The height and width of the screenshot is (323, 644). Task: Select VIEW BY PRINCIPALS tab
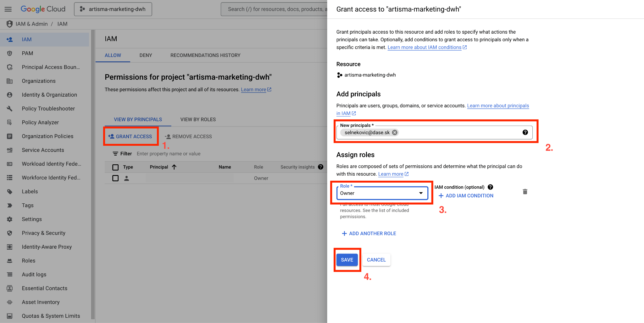pyautogui.click(x=138, y=120)
